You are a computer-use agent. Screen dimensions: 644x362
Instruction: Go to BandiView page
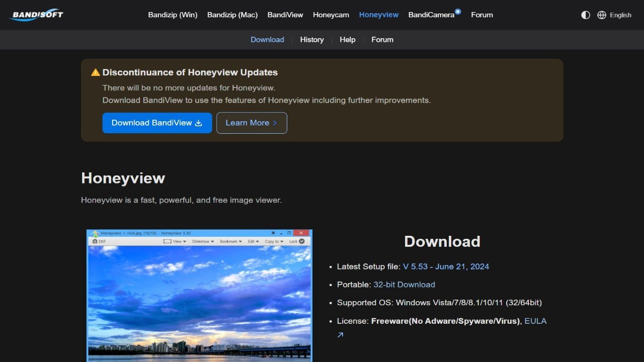[285, 15]
